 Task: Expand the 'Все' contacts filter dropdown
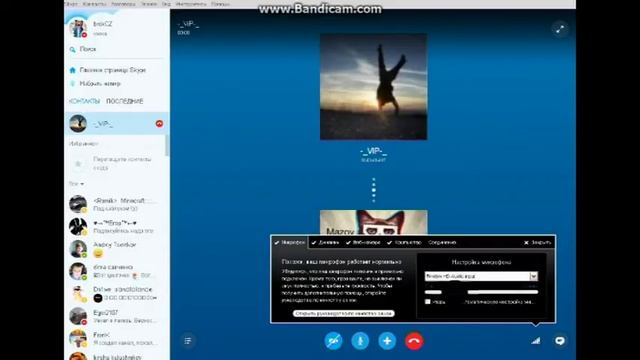(x=76, y=184)
